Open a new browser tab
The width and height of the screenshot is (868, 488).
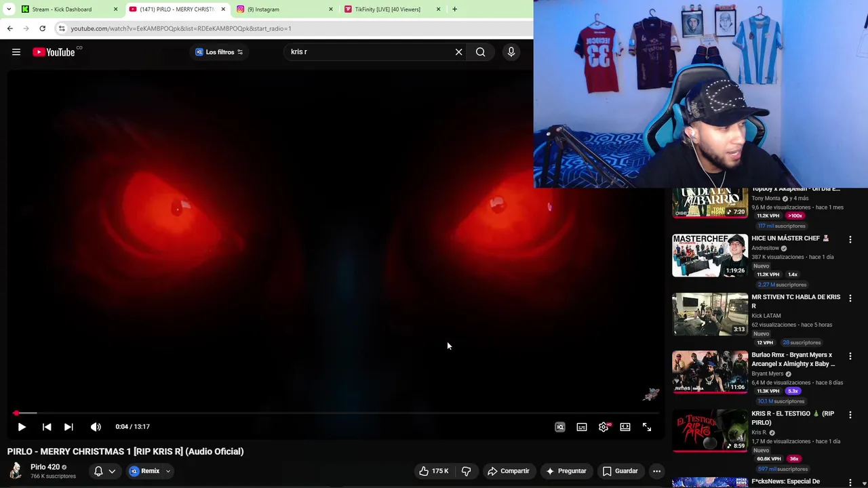click(x=454, y=9)
